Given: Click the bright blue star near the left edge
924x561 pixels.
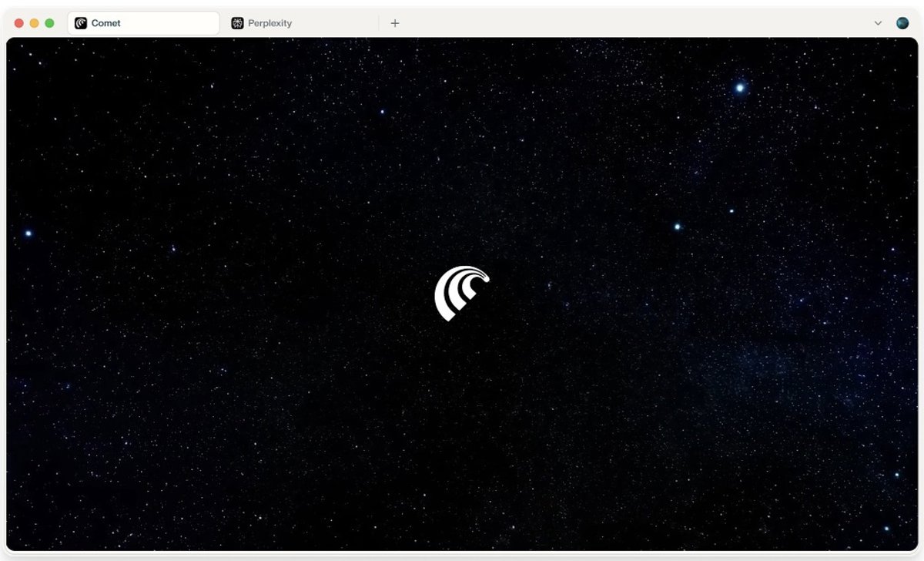Looking at the screenshot, I should [28, 233].
